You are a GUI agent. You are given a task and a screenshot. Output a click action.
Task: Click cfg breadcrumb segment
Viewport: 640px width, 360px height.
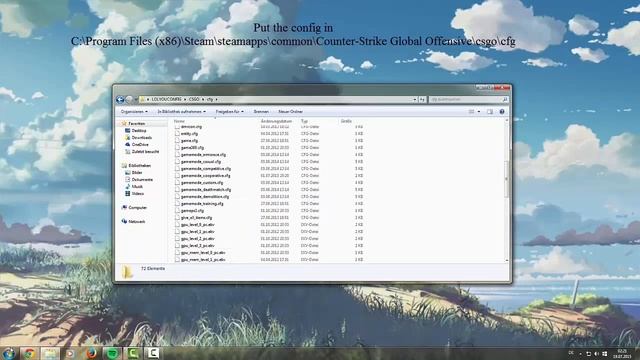pyautogui.click(x=210, y=99)
